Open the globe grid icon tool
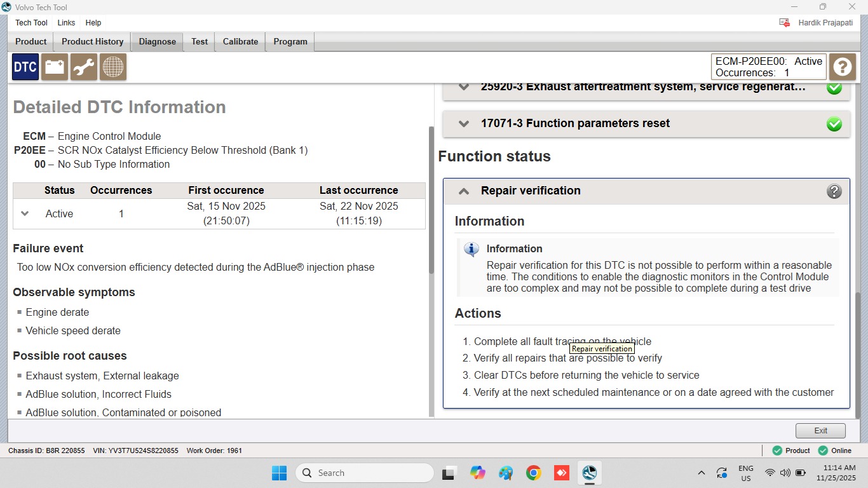868x488 pixels. click(x=113, y=67)
